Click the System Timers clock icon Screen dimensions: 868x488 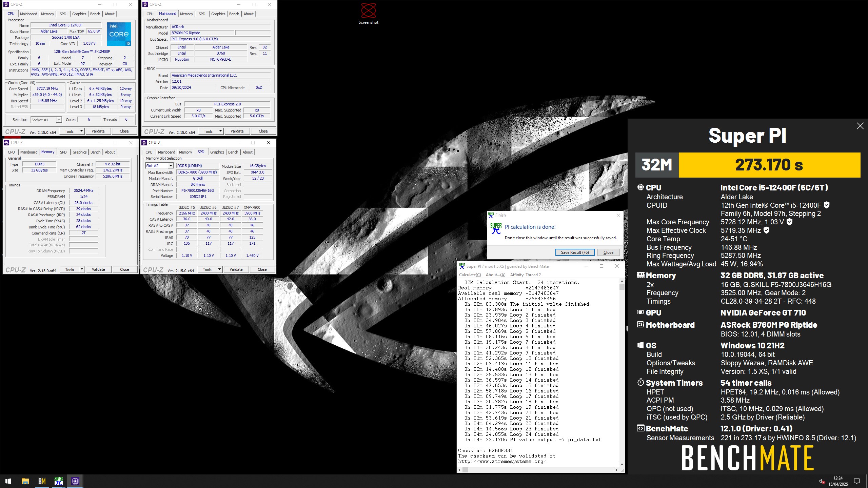[x=640, y=383]
